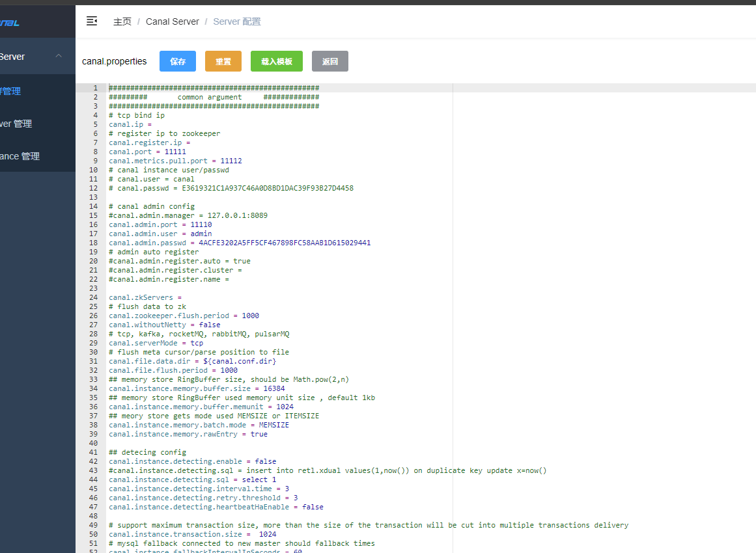Click line number 40 in gutter
The width and height of the screenshot is (756, 553).
(94, 443)
